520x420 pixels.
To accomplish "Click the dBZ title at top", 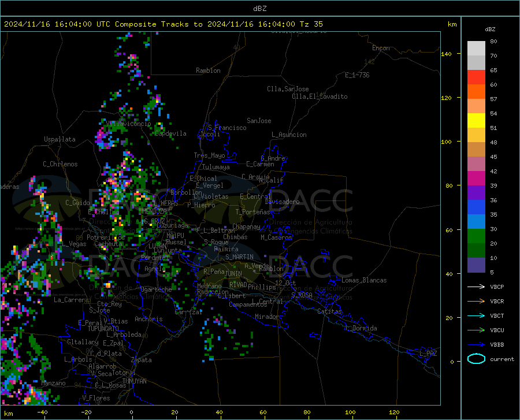I will [x=259, y=9].
